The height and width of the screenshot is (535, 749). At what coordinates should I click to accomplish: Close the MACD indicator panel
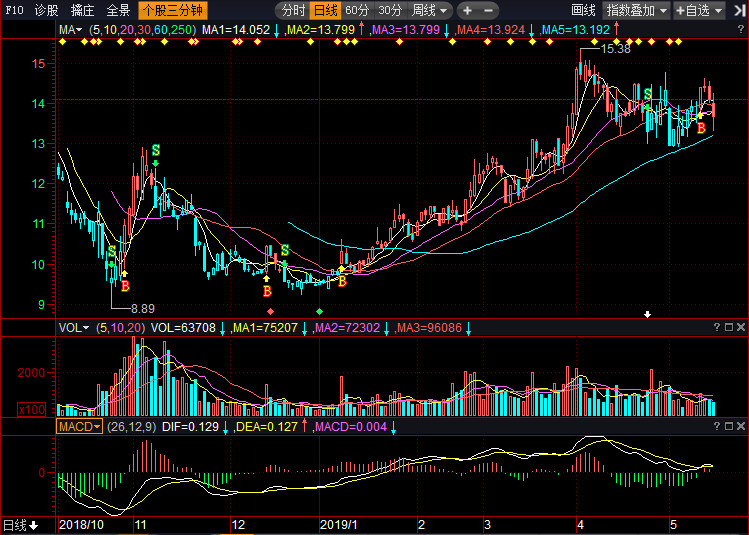click(741, 426)
